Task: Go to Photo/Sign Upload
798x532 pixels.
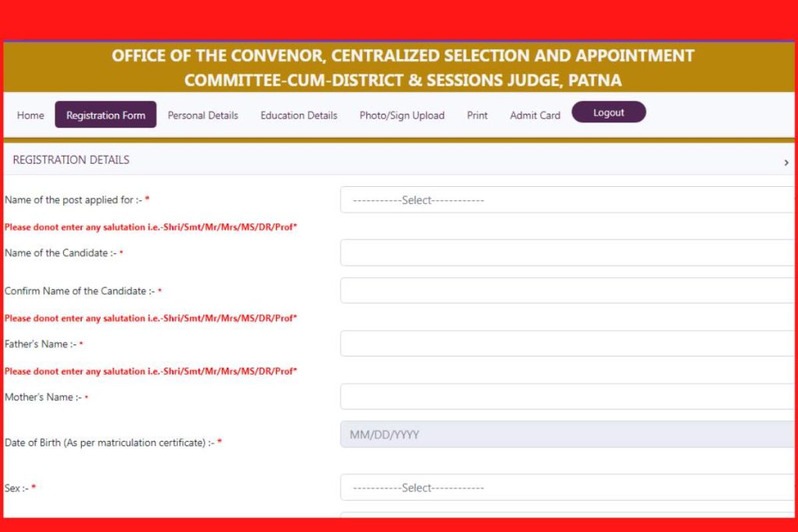Action: [x=402, y=115]
